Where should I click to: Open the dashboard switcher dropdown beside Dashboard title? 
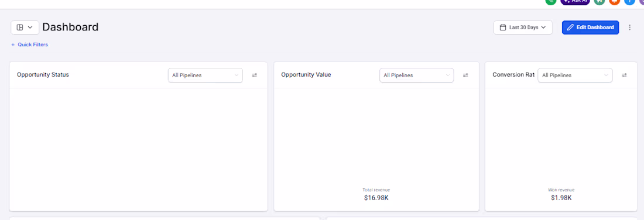[x=25, y=27]
